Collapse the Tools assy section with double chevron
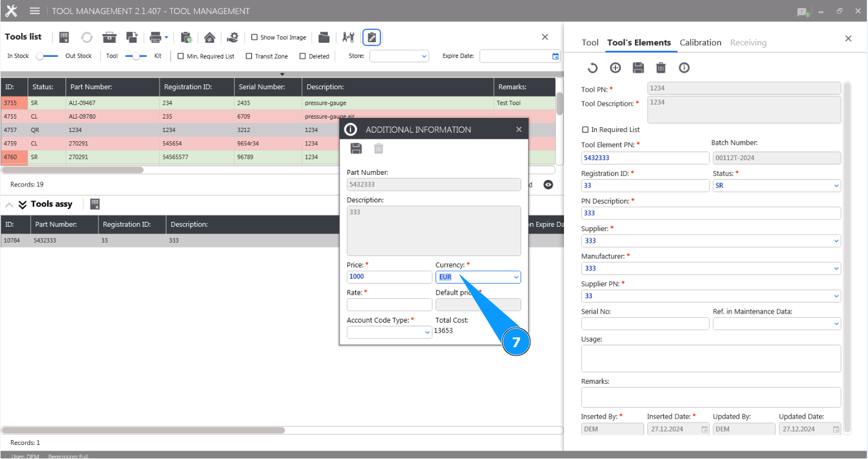 [23, 204]
